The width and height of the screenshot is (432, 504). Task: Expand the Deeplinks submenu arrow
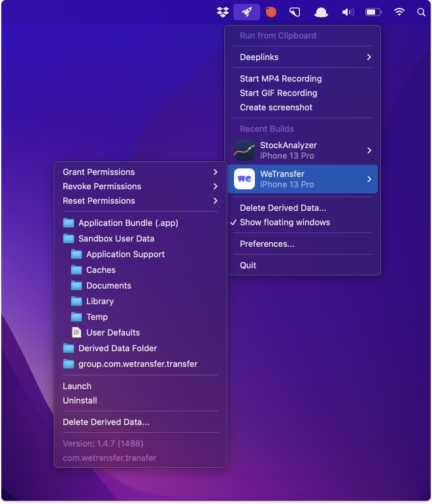369,57
